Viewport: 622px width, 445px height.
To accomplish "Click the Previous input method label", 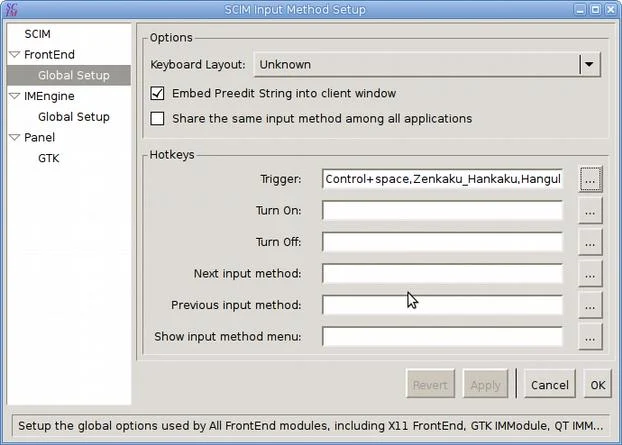I will click(x=236, y=305).
